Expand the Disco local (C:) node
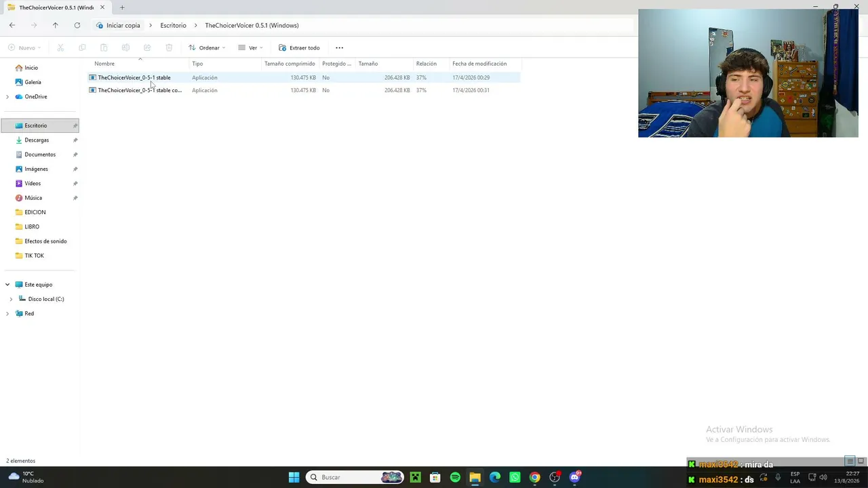The width and height of the screenshot is (868, 488). point(11,299)
